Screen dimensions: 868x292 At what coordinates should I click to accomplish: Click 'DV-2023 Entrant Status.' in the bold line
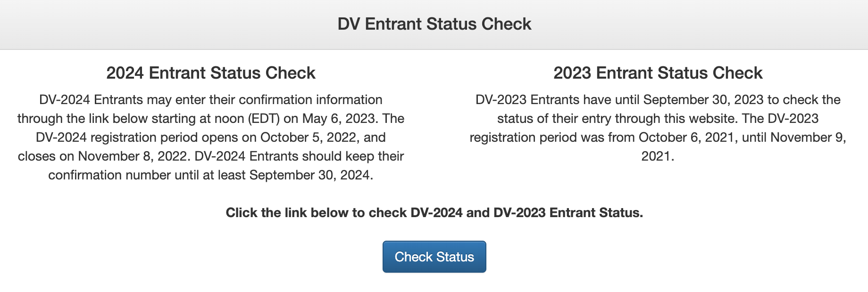(568, 212)
